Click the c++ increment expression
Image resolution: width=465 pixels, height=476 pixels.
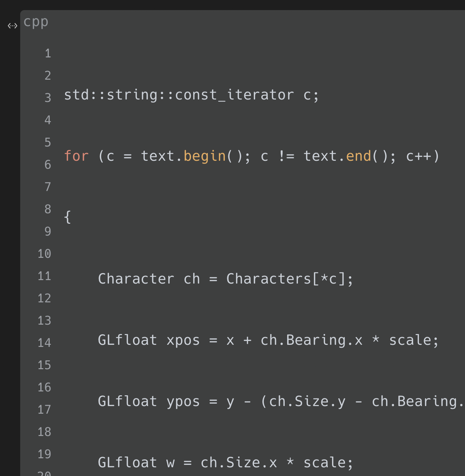pos(419,156)
